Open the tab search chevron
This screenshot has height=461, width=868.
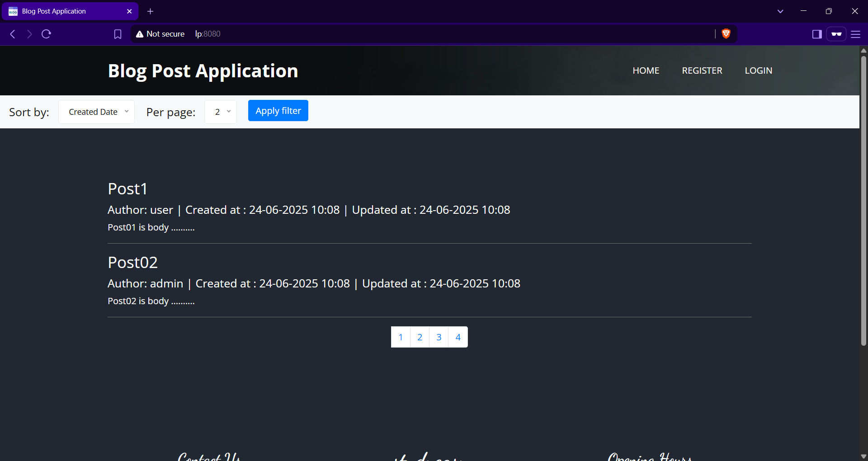[780, 11]
